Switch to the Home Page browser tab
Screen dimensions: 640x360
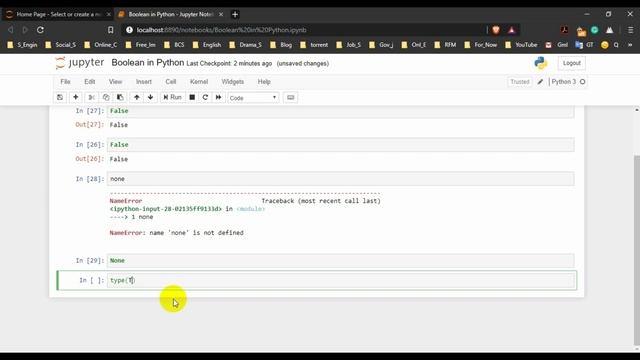[58, 14]
